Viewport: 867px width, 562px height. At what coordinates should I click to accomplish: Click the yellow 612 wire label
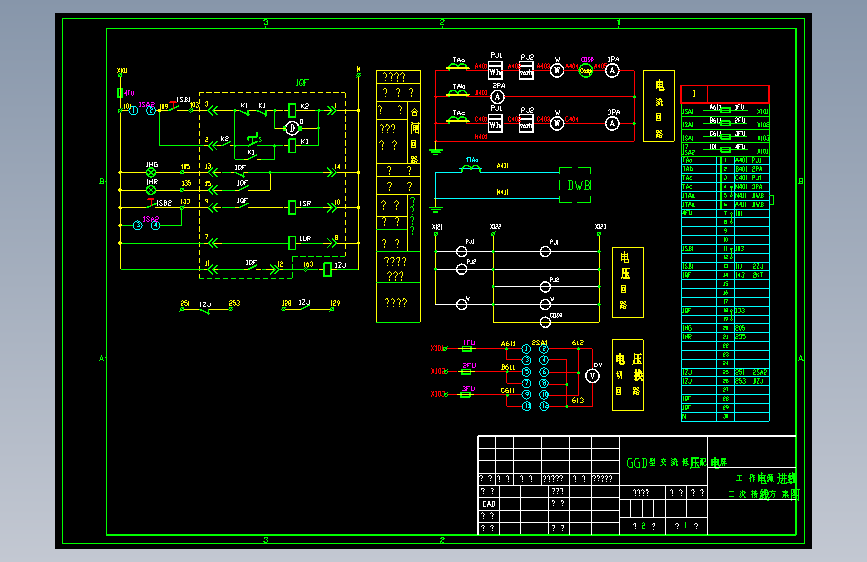577,343
